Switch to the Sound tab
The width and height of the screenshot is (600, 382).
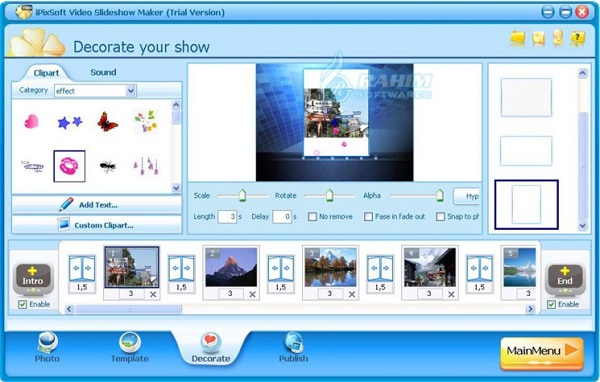pyautogui.click(x=103, y=72)
